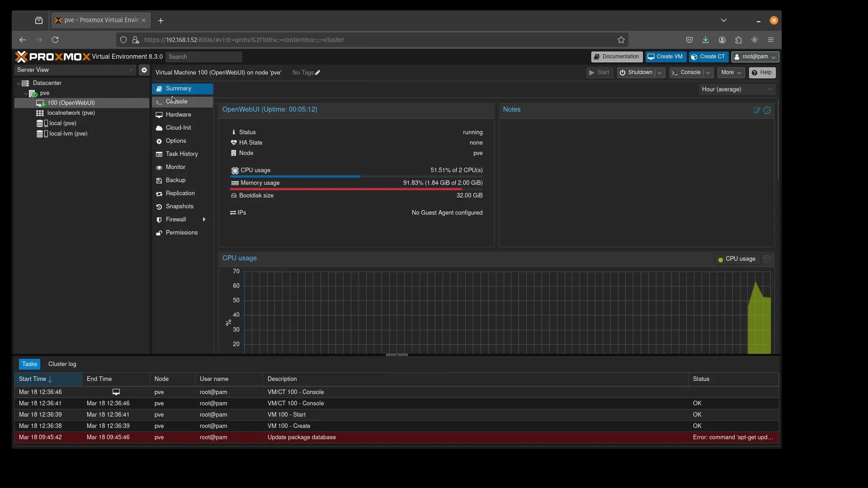The width and height of the screenshot is (868, 488).
Task: Open the Hour (average) timeframe dropdown
Action: coord(737,89)
